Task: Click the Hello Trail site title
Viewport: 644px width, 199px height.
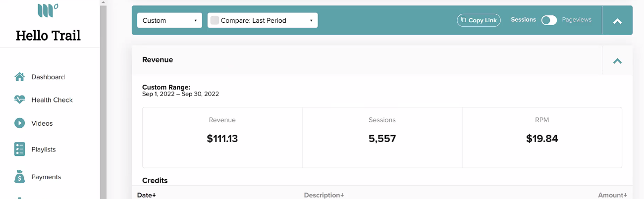Action: [48, 35]
